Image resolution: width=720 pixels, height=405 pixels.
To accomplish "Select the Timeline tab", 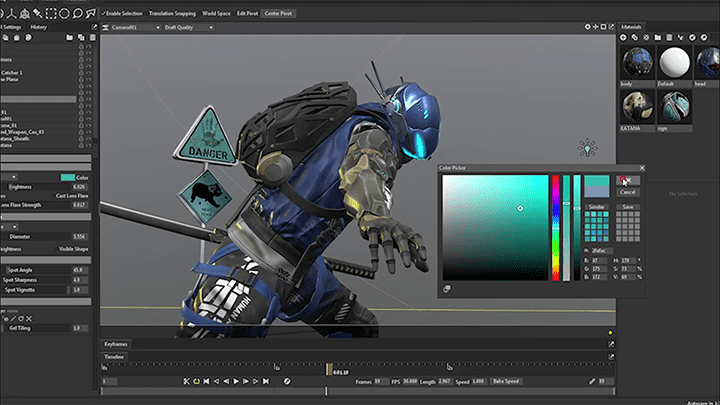I will pos(114,357).
